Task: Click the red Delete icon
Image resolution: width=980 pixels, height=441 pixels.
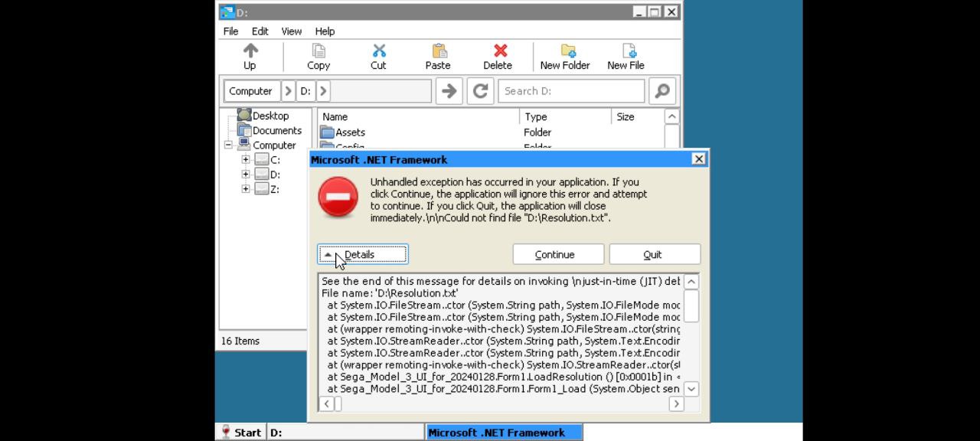Action: point(500,51)
